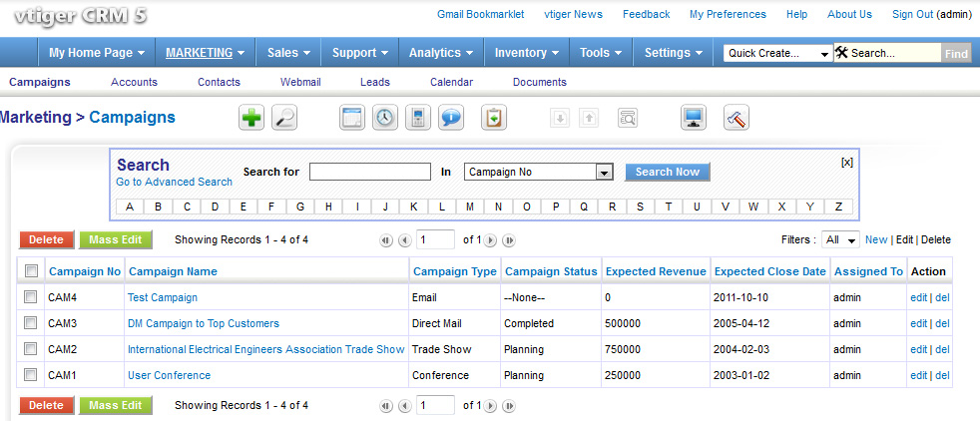The width and height of the screenshot is (980, 421).
Task: Go to next page, top pager
Action: [x=491, y=240]
